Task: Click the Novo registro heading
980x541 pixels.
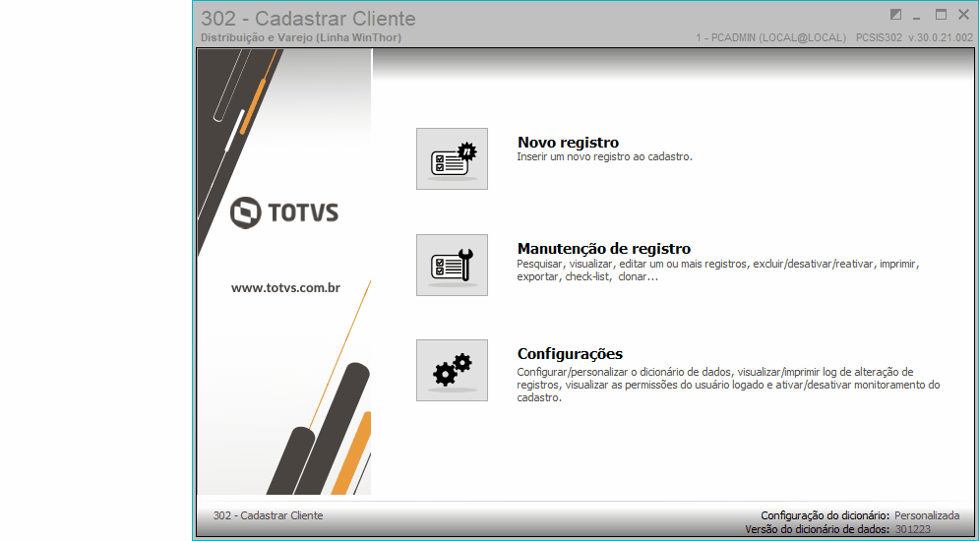Action: point(568,143)
